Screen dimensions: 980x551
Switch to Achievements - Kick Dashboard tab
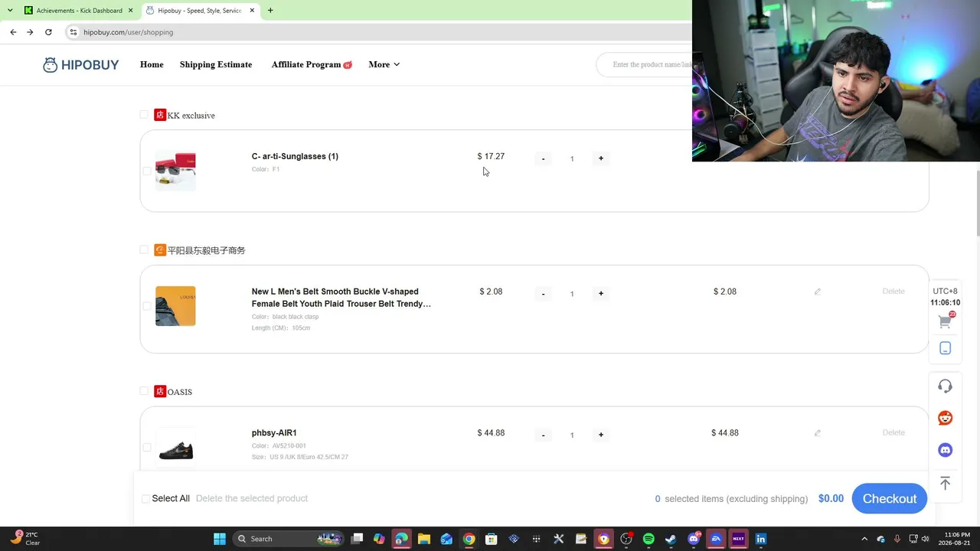(x=78, y=11)
